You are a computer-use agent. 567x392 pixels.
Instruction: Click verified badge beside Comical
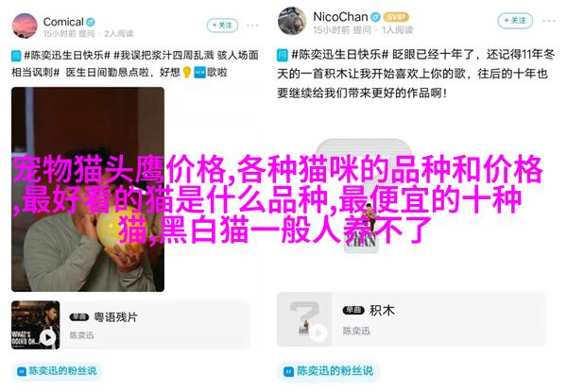(x=91, y=22)
